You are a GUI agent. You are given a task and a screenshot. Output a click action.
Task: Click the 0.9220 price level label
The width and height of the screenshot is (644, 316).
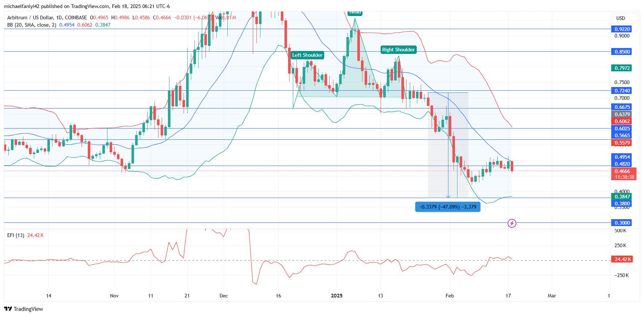(x=621, y=29)
